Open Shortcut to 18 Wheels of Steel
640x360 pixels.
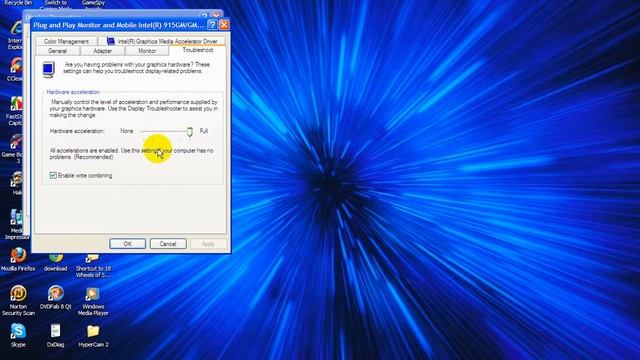pos(93,266)
